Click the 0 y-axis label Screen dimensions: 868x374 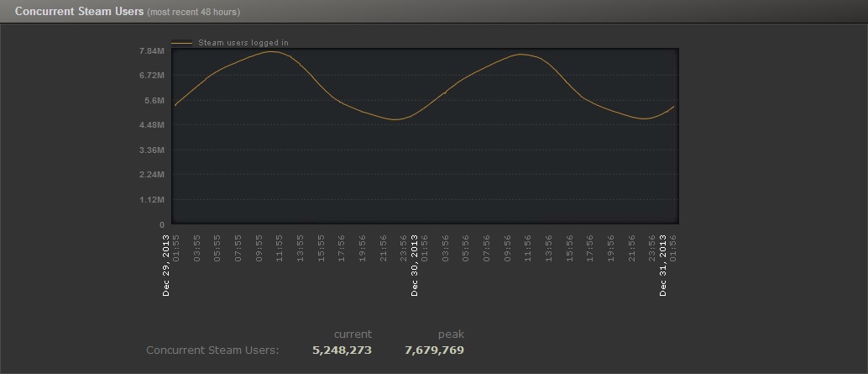(x=162, y=224)
